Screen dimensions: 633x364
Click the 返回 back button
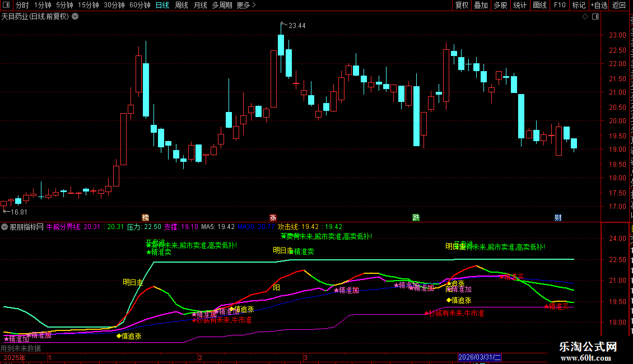click(619, 5)
